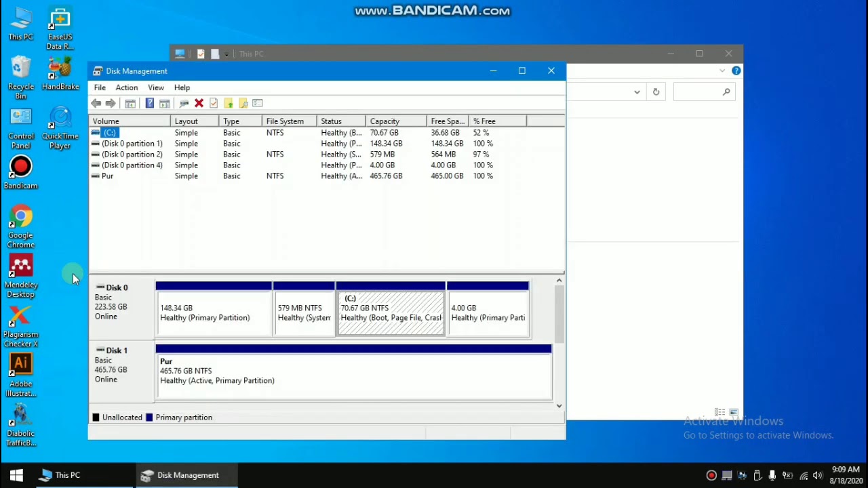Switch to This PC taskbar button
Screen dimensions: 868x488
[60, 475]
